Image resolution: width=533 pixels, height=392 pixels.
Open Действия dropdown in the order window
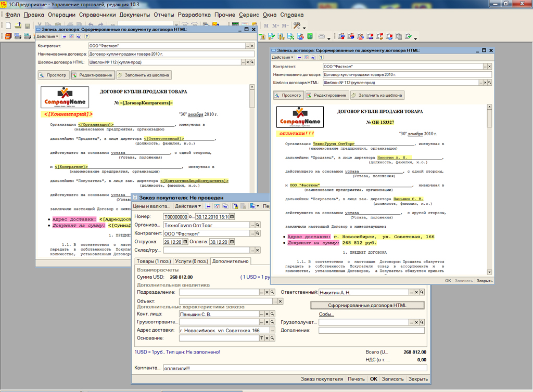pyautogui.click(x=187, y=206)
